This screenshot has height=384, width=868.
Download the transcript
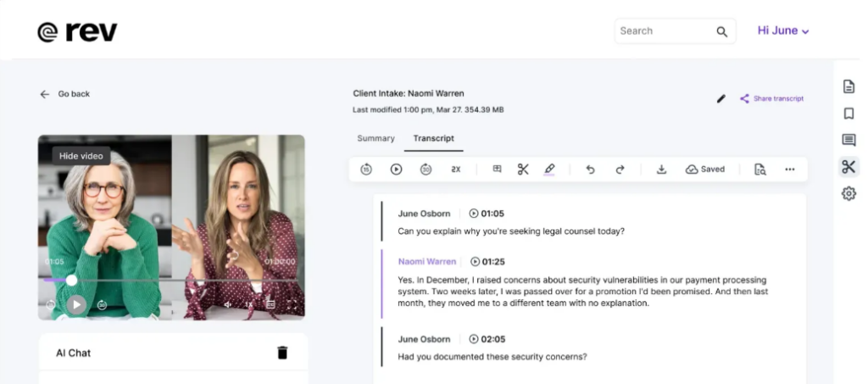(x=661, y=170)
